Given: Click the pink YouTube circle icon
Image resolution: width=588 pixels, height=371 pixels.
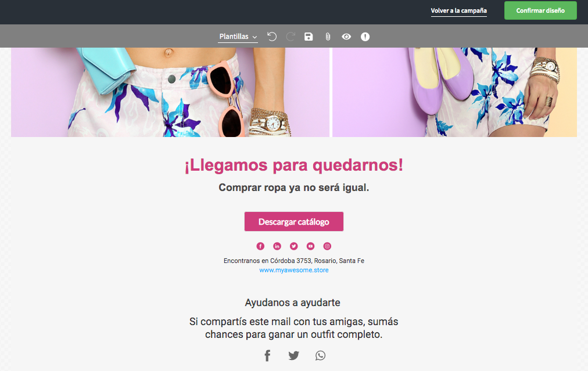Looking at the screenshot, I should 310,246.
